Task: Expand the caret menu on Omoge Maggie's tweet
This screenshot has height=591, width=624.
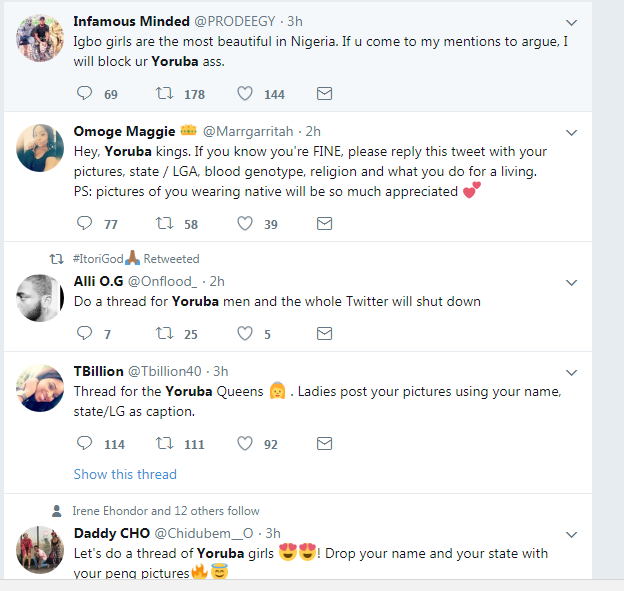Action: (x=572, y=133)
